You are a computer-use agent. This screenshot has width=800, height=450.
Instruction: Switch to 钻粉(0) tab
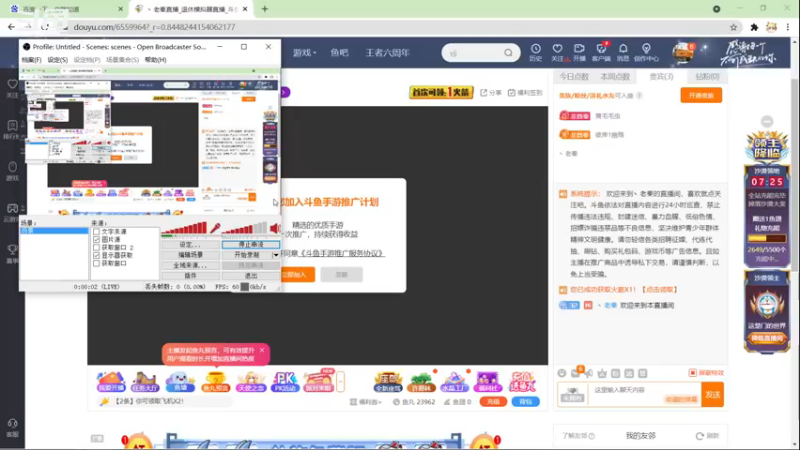(707, 77)
